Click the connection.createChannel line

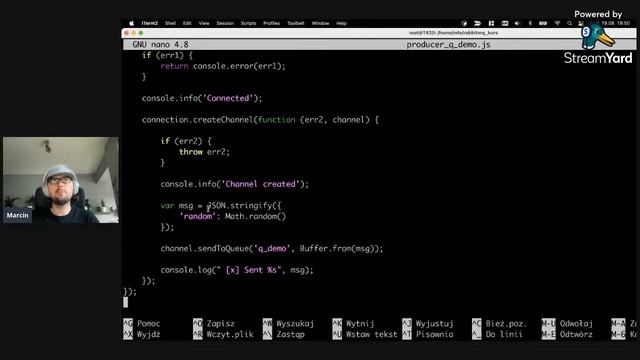click(x=260, y=120)
